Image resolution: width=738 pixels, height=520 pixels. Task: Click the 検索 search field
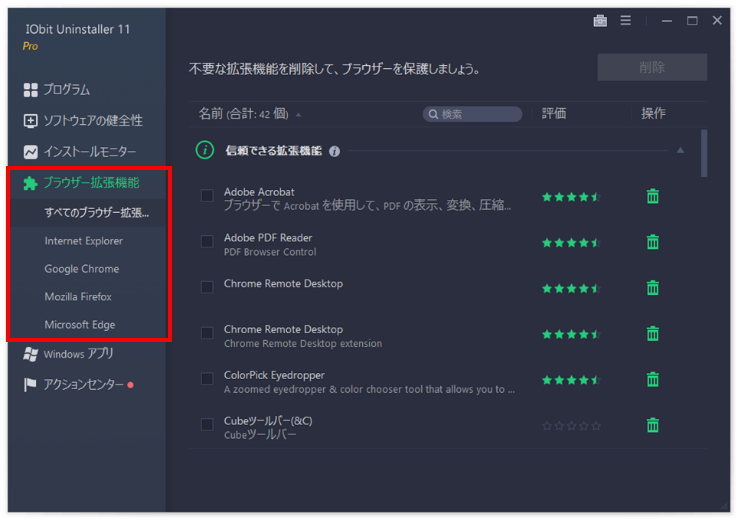click(473, 114)
